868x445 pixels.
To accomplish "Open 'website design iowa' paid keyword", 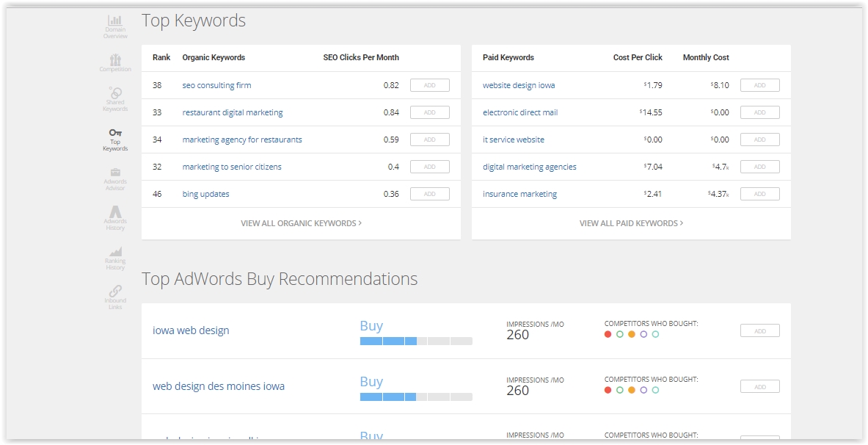I will point(519,85).
